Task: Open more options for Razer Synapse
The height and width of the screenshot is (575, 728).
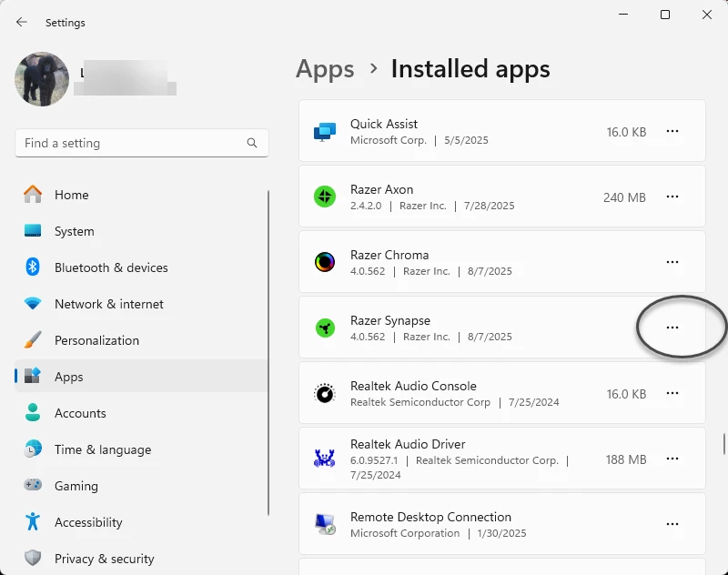Action: pyautogui.click(x=672, y=328)
